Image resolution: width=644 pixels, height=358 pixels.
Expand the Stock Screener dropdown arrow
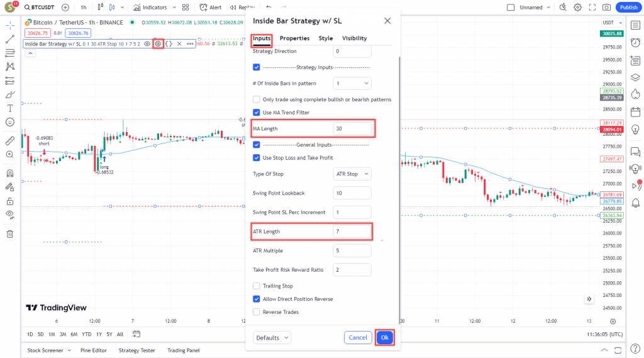click(x=69, y=350)
